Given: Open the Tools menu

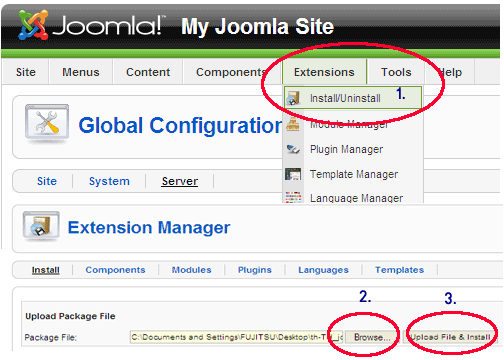Looking at the screenshot, I should (x=396, y=72).
